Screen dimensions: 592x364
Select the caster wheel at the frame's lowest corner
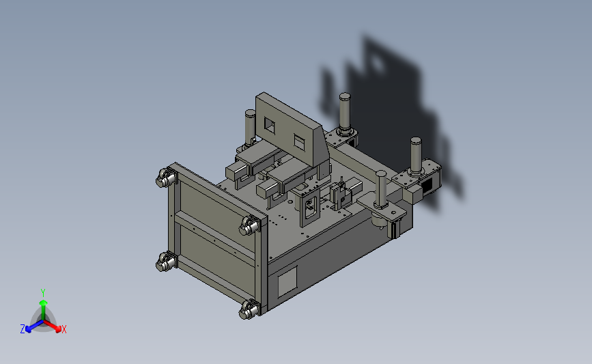click(249, 309)
